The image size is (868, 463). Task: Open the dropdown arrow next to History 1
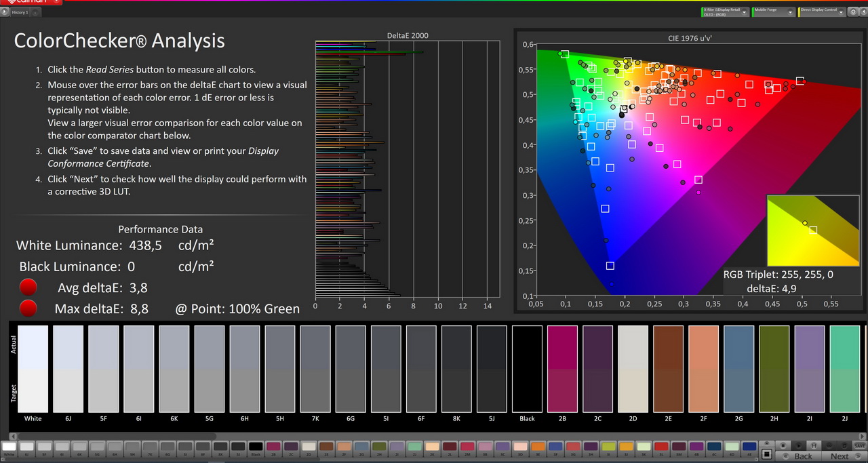pos(35,12)
